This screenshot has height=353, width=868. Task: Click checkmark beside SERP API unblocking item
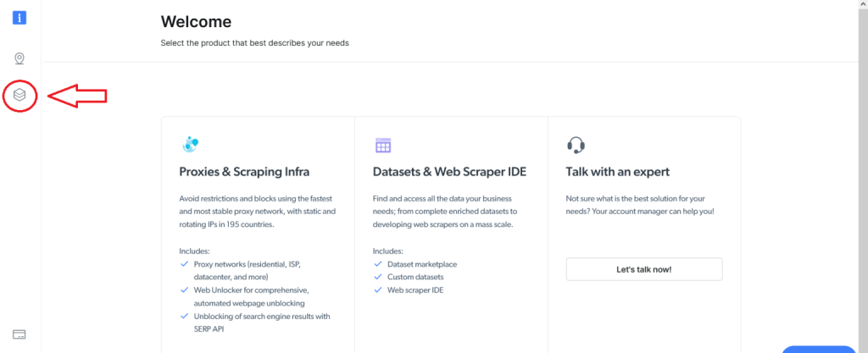[184, 316]
